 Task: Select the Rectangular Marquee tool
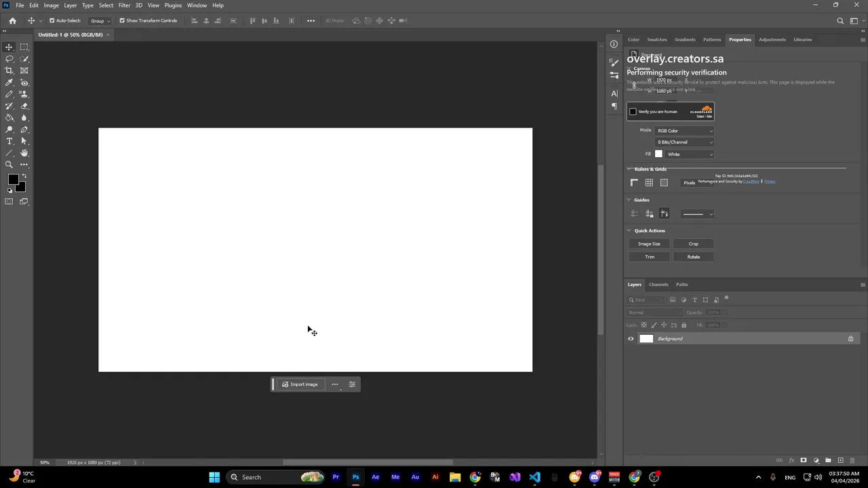coord(24,47)
